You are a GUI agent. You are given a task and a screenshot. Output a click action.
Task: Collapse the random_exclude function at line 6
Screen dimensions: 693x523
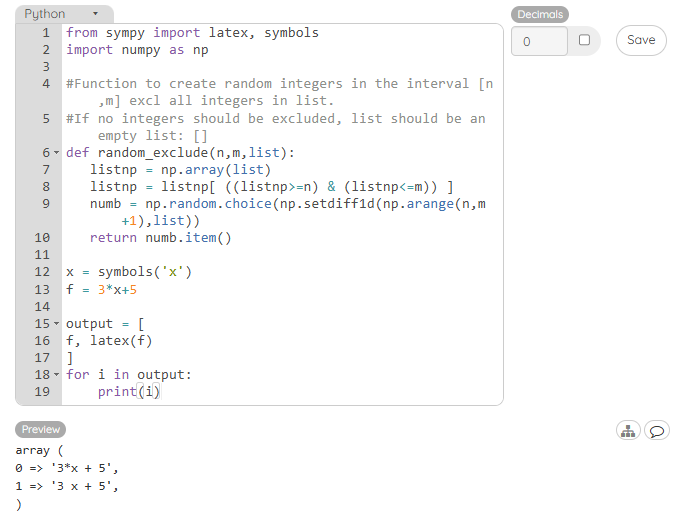56,153
